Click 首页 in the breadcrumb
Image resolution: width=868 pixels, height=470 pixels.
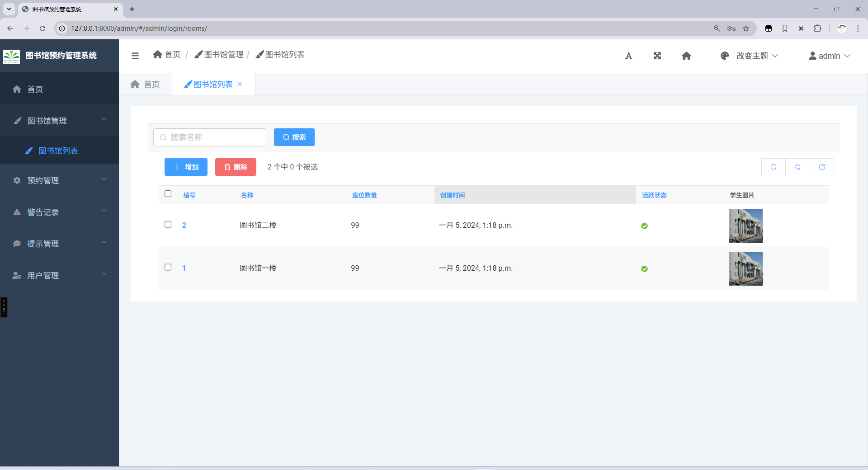coord(167,55)
